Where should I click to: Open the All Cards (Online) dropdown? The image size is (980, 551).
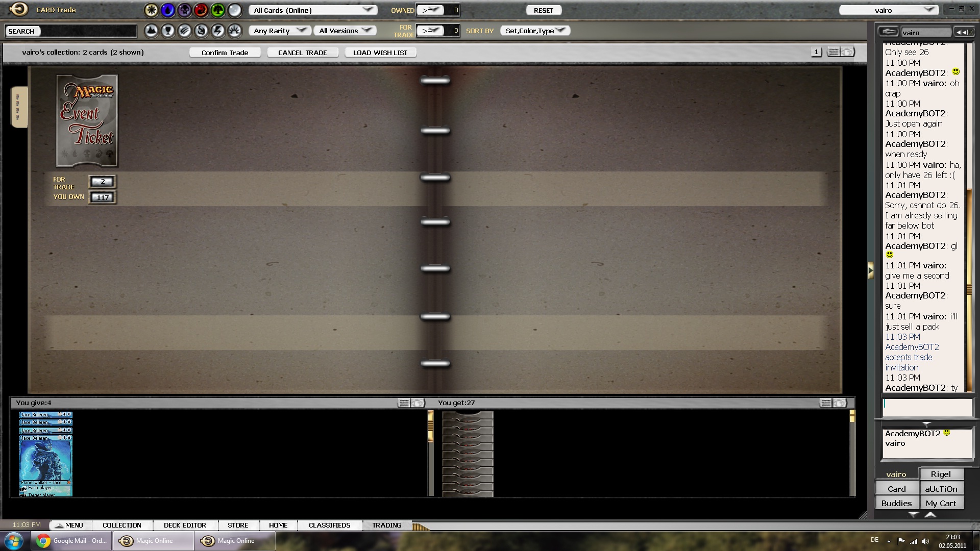point(313,10)
